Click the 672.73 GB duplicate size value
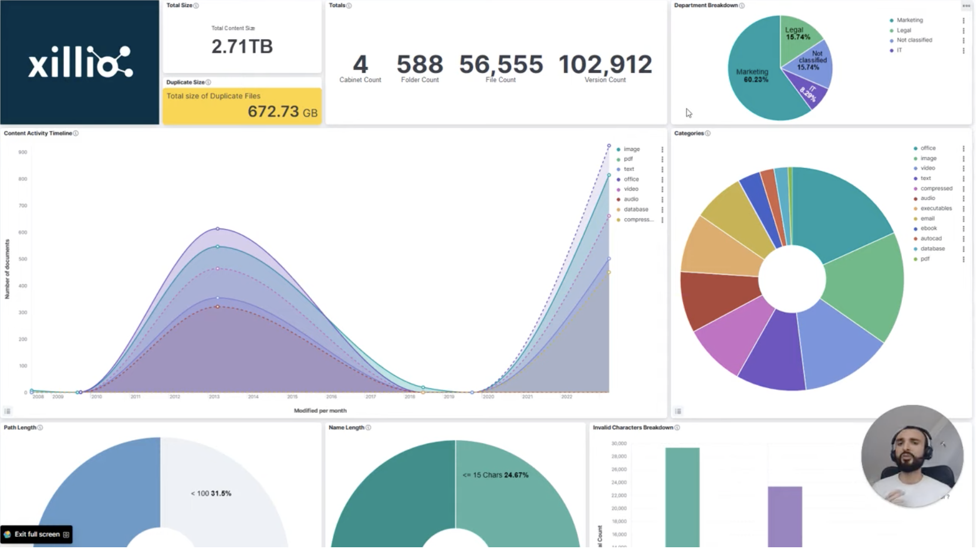The image size is (980, 559). click(x=282, y=112)
